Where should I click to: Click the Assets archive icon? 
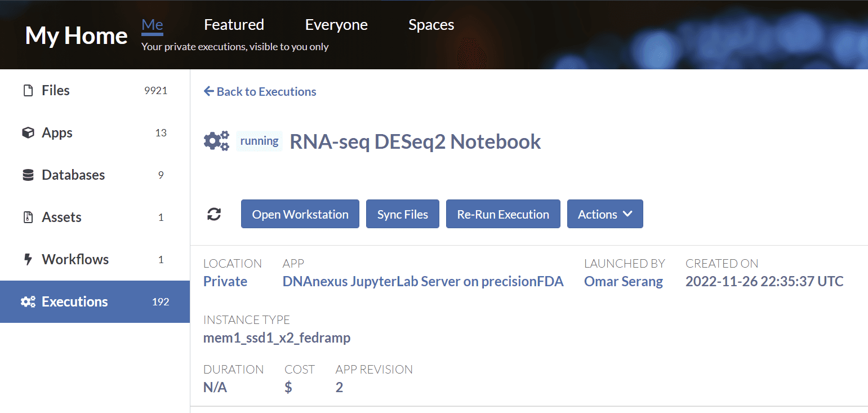click(28, 217)
